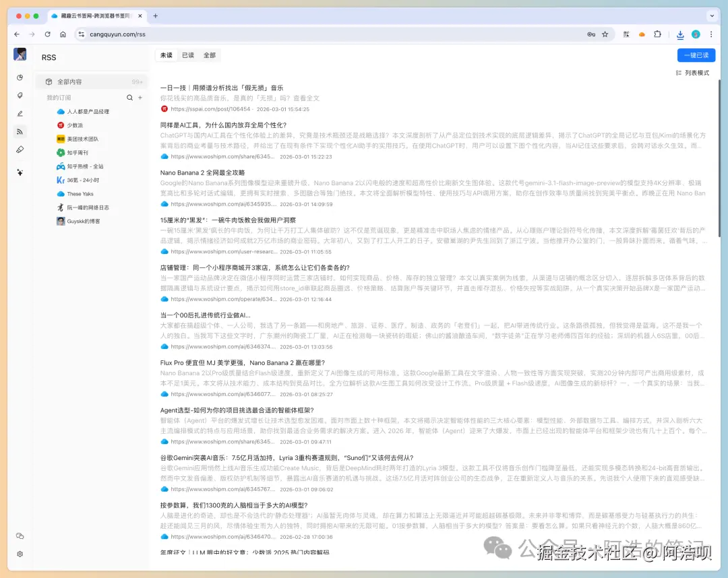
Task: Open the pencil notes icon in the sidebar
Action: point(20,114)
